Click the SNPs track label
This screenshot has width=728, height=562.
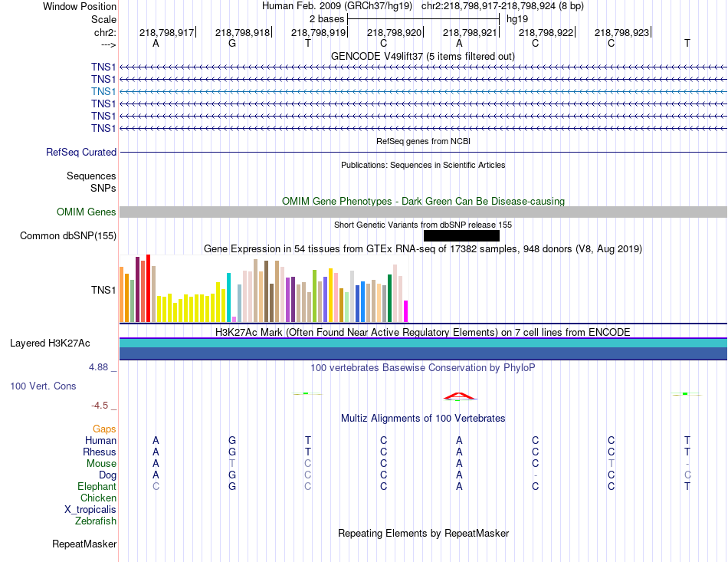[103, 188]
